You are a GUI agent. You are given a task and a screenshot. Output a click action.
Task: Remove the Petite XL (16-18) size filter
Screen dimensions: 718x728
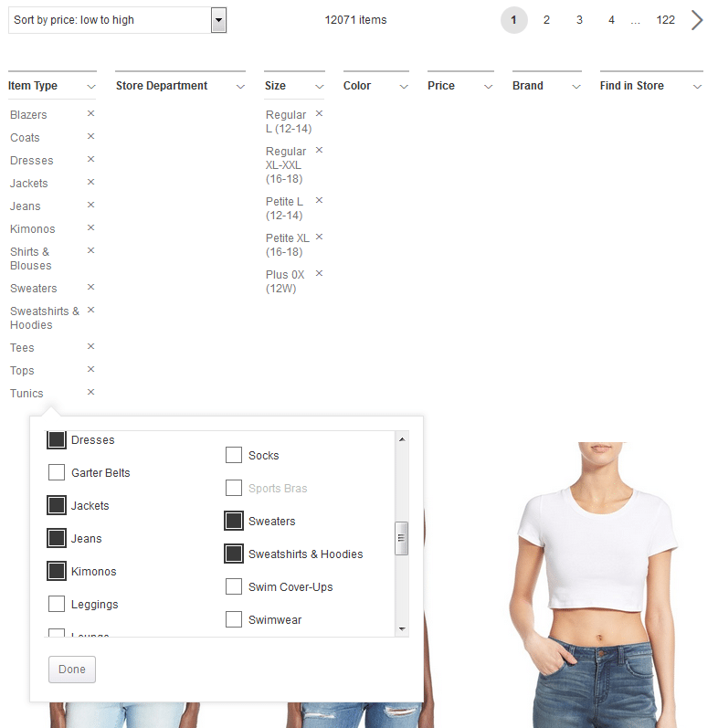319,237
